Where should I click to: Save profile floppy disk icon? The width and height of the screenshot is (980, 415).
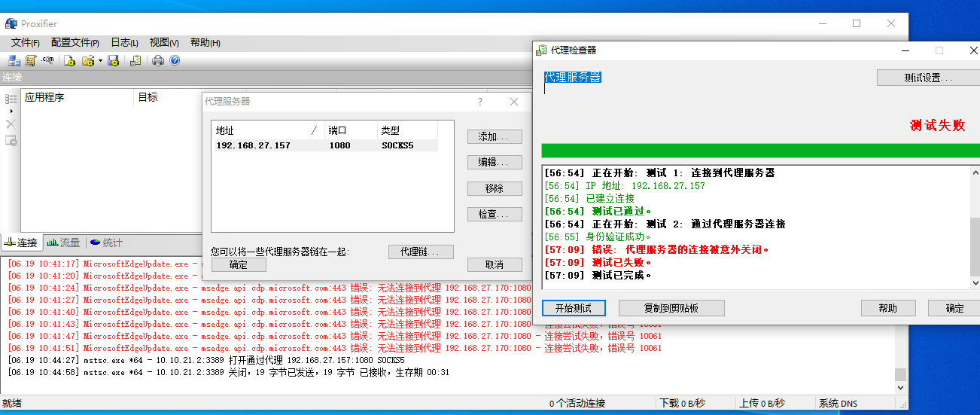pyautogui.click(x=114, y=60)
